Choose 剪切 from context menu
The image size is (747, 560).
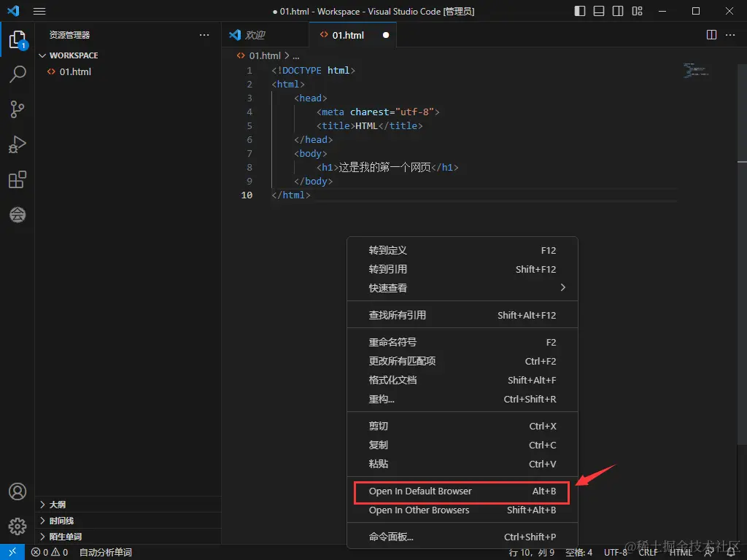point(462,426)
